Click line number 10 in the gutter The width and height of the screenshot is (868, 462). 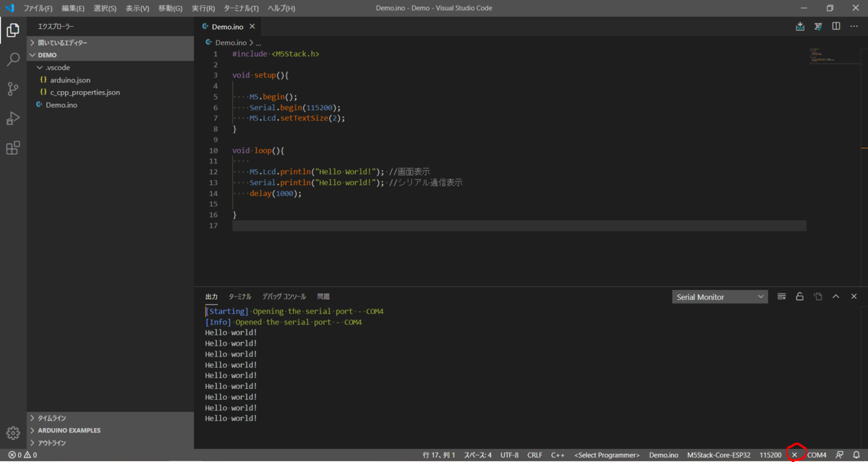click(x=213, y=150)
